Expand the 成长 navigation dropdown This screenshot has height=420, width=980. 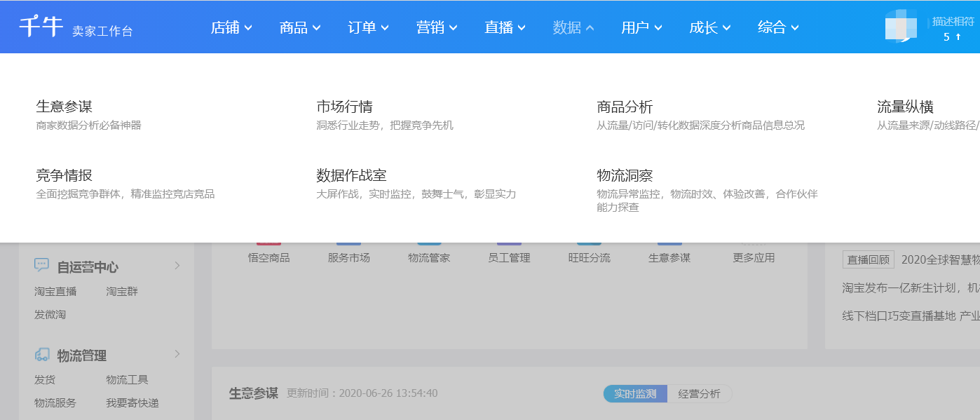pos(710,27)
